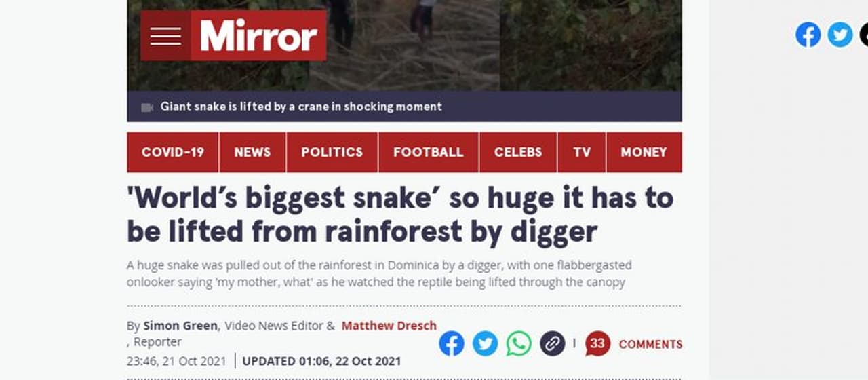Click the top-right Facebook share icon
This screenshot has height=380, width=868.
click(808, 35)
